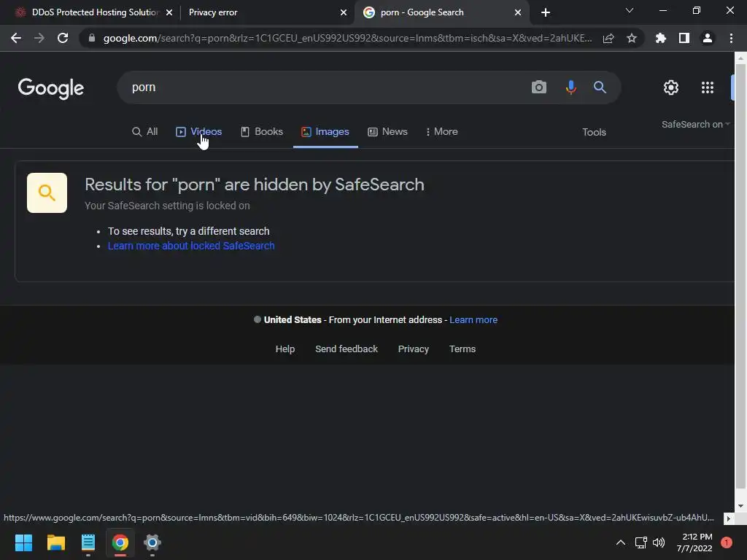
Task: Open the Tools options
Action: [x=594, y=133]
